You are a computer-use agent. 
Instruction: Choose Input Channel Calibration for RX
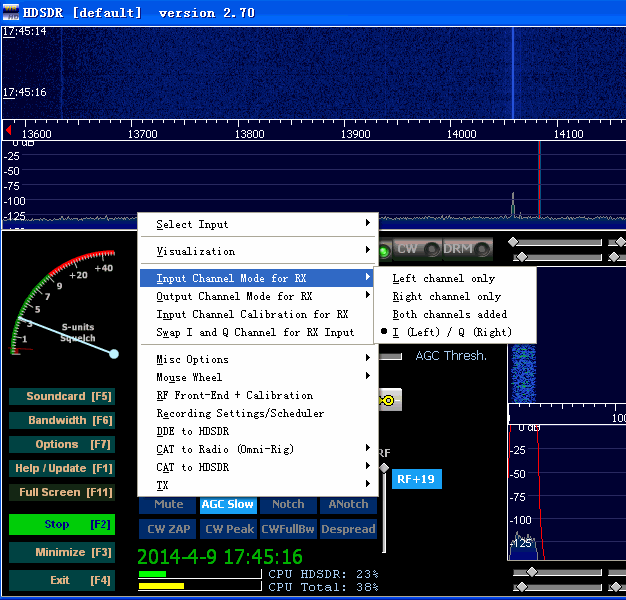[x=258, y=314]
